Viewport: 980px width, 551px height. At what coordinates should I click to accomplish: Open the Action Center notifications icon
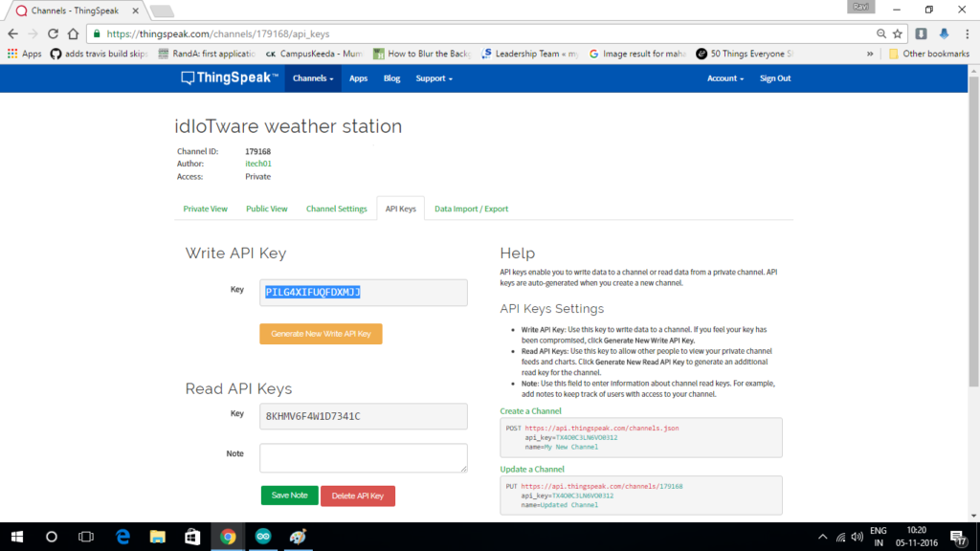958,538
